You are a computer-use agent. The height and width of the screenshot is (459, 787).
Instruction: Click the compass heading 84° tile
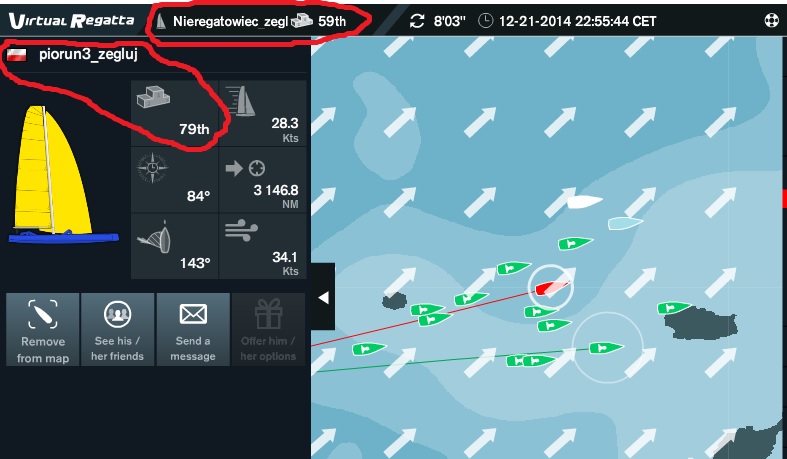pyautogui.click(x=174, y=180)
